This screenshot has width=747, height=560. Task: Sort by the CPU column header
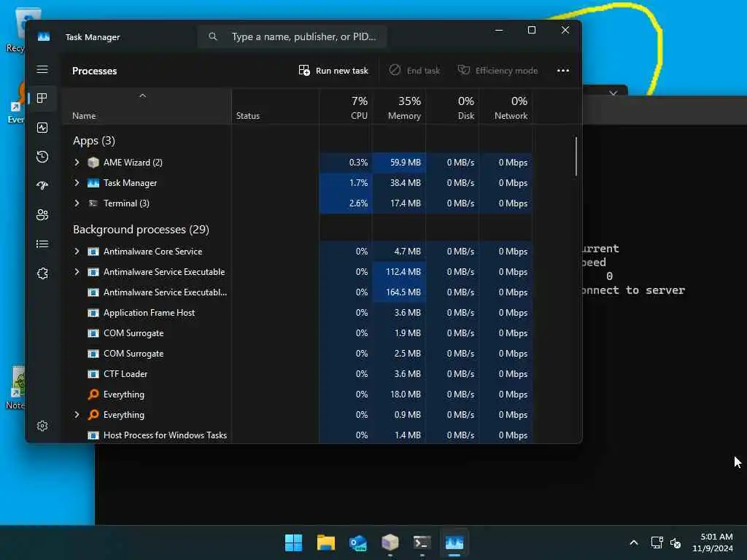346,107
